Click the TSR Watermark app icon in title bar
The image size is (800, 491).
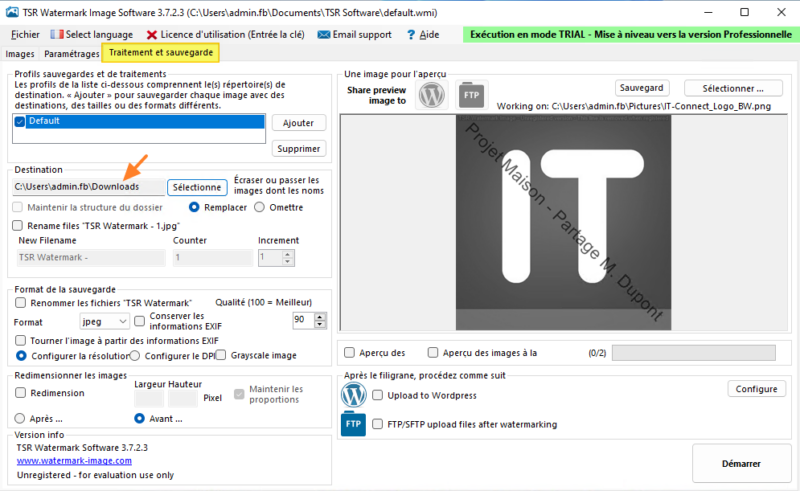pyautogui.click(x=12, y=12)
